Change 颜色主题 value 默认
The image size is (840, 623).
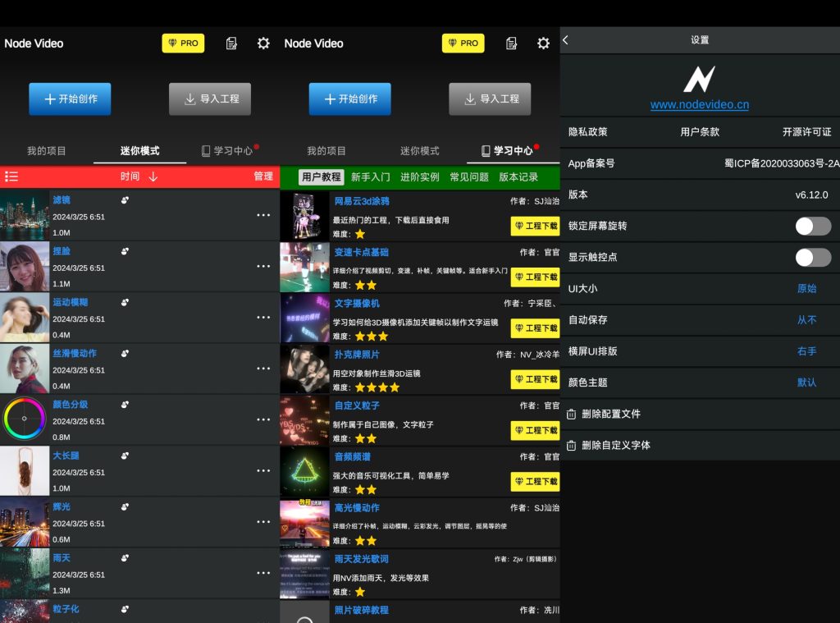pos(807,383)
